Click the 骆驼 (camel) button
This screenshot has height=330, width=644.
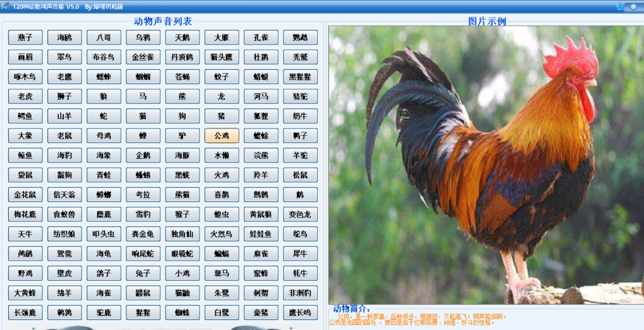coord(300,96)
